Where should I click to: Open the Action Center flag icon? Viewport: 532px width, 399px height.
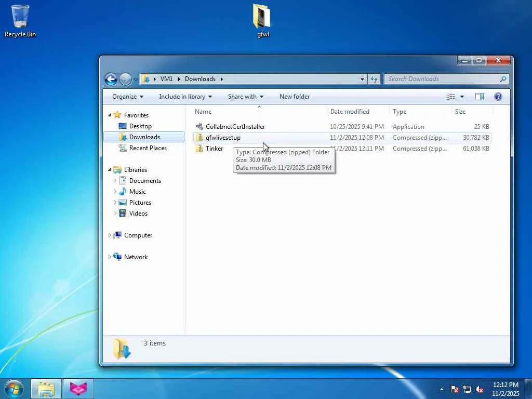(455, 389)
